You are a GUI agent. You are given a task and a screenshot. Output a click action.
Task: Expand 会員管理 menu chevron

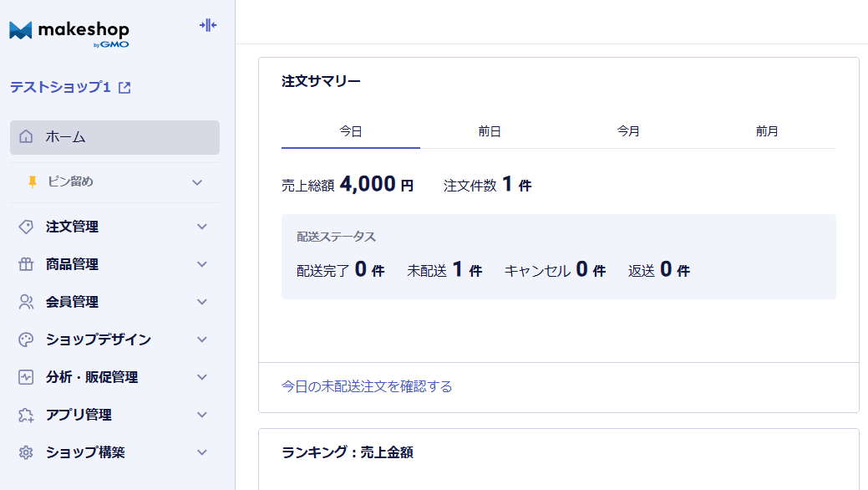pyautogui.click(x=202, y=302)
